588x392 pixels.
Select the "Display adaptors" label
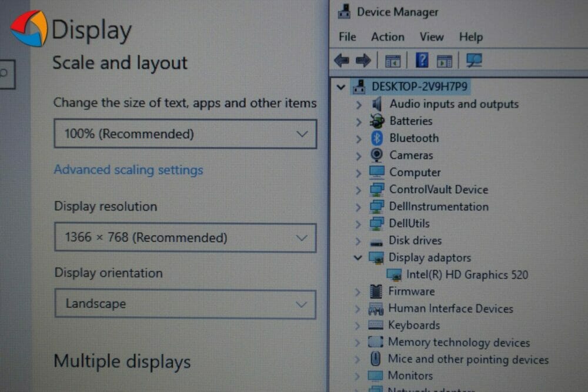pyautogui.click(x=430, y=257)
